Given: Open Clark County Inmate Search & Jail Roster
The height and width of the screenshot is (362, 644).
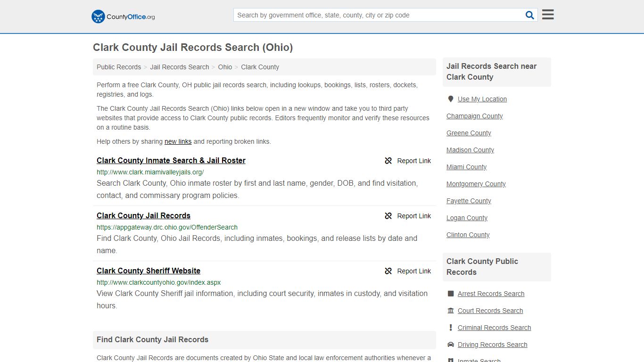Looking at the screenshot, I should pos(171,160).
